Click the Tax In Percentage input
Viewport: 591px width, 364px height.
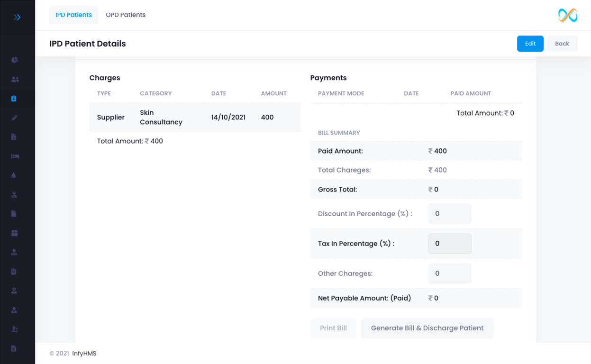pos(449,244)
